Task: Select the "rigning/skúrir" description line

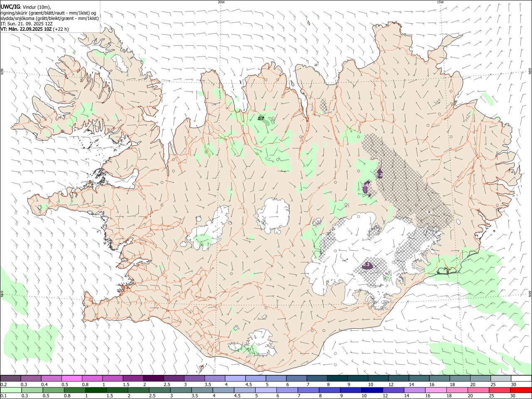Action: coord(48,12)
